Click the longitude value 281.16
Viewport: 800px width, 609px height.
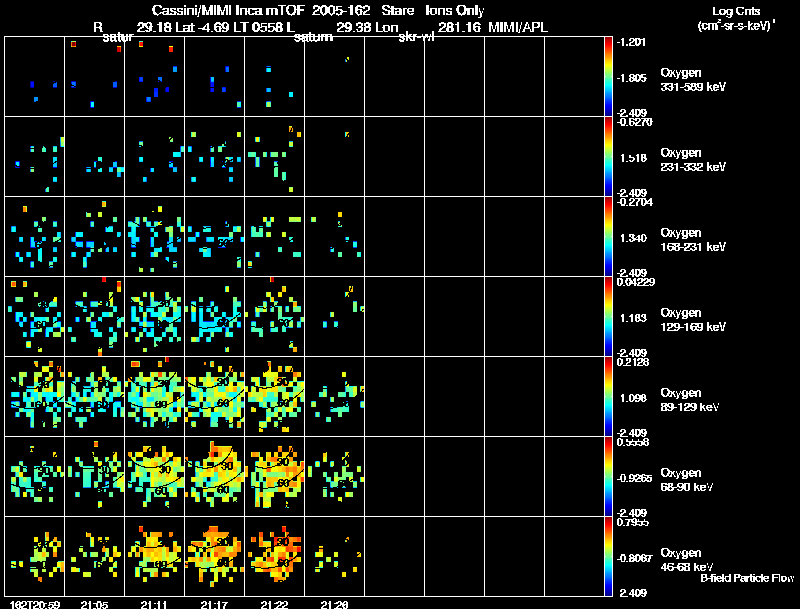click(x=459, y=27)
